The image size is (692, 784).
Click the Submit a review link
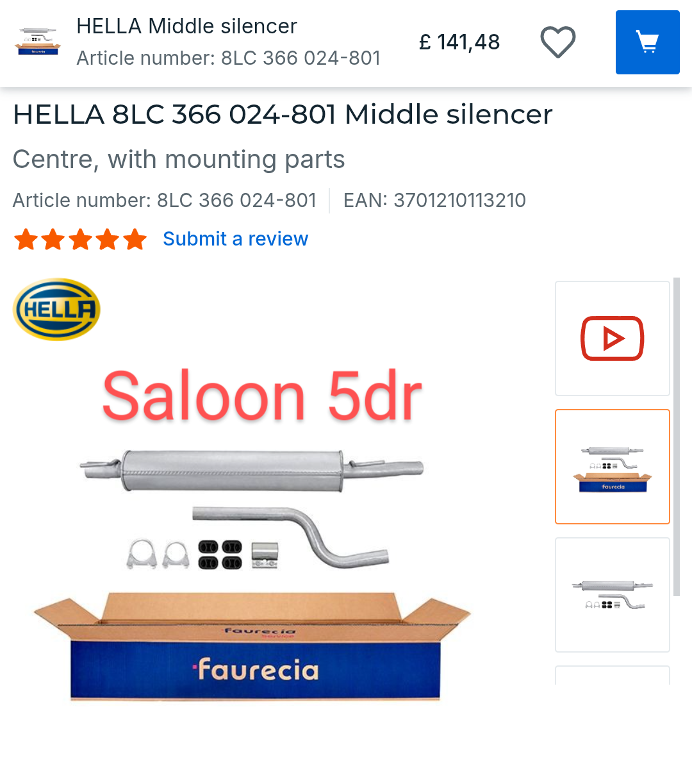click(x=235, y=239)
